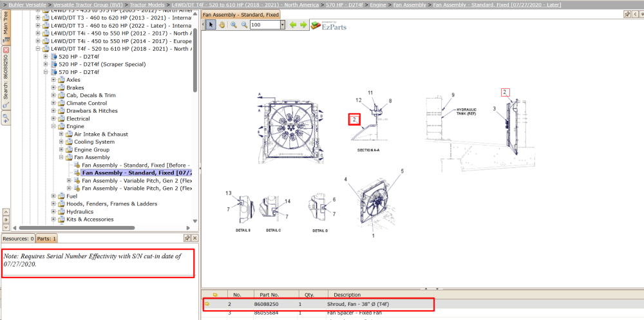Click the tree horizontal scrollbar thumb
Viewport: 644px width, 320px height.
tap(77, 227)
